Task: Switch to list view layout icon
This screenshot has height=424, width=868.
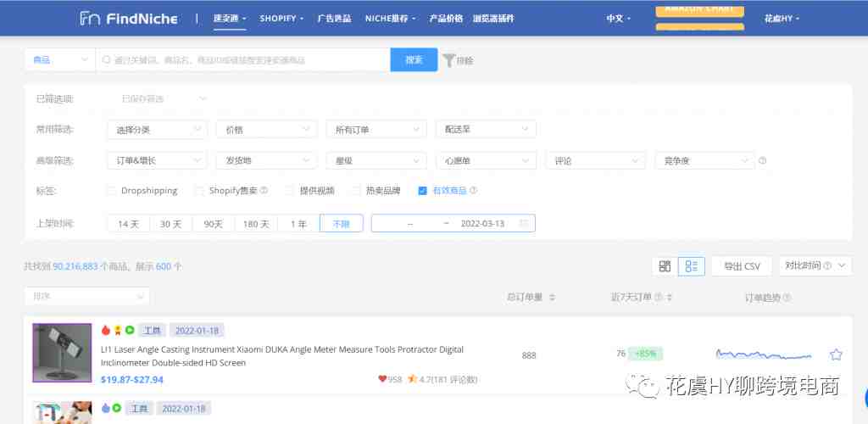Action: tap(693, 266)
